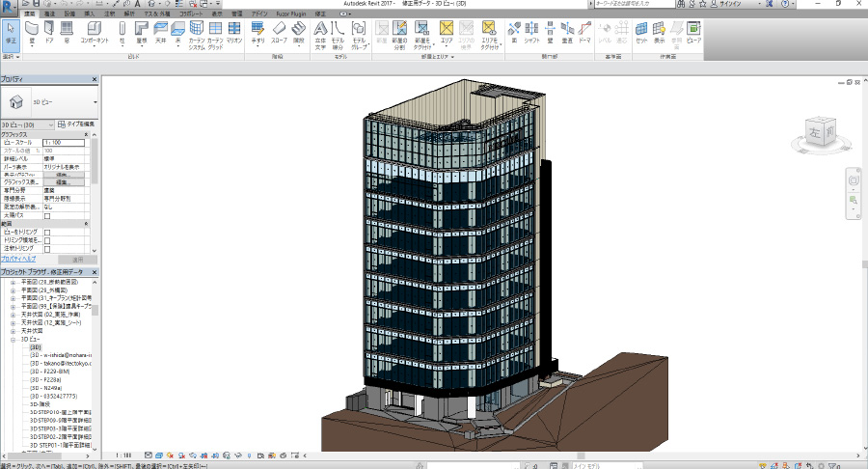
Task: Switch to the 挿入 ribbon tab
Action: [x=89, y=14]
